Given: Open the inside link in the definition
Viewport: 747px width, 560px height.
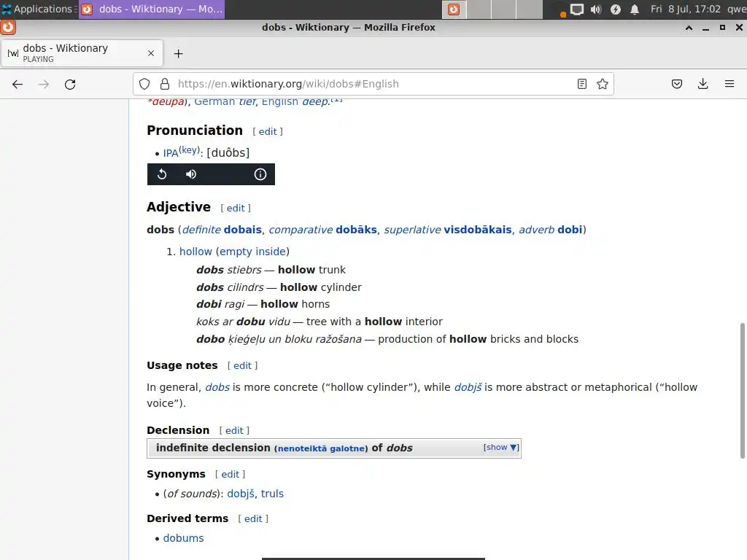Looking at the screenshot, I should click(271, 252).
